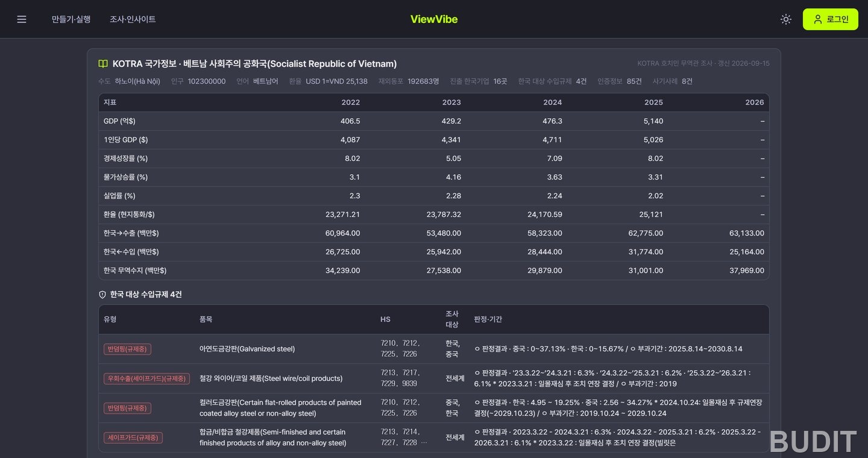Select the 인증정보 85건 stat
868x458 pixels.
coord(620,81)
